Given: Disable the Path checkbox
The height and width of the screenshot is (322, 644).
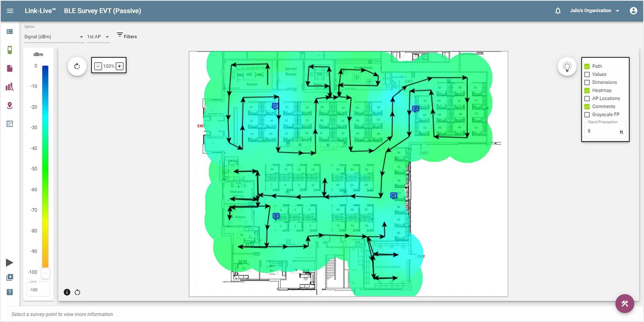Looking at the screenshot, I should tap(587, 66).
